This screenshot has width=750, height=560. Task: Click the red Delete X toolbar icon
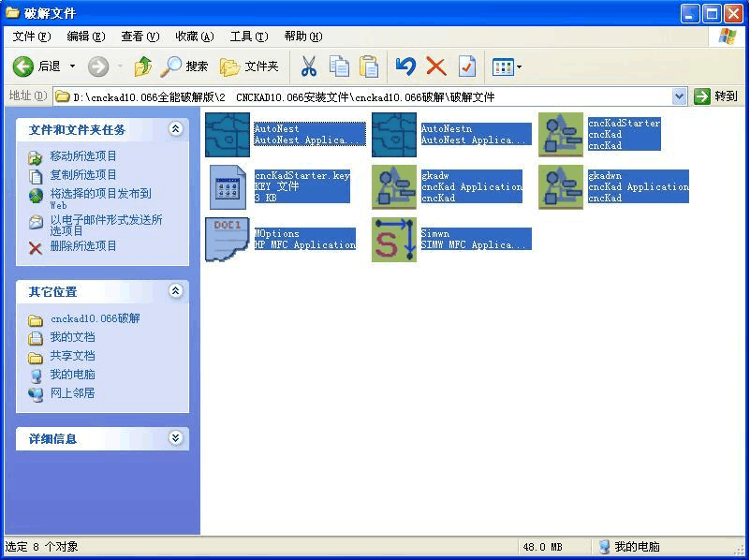click(x=435, y=66)
